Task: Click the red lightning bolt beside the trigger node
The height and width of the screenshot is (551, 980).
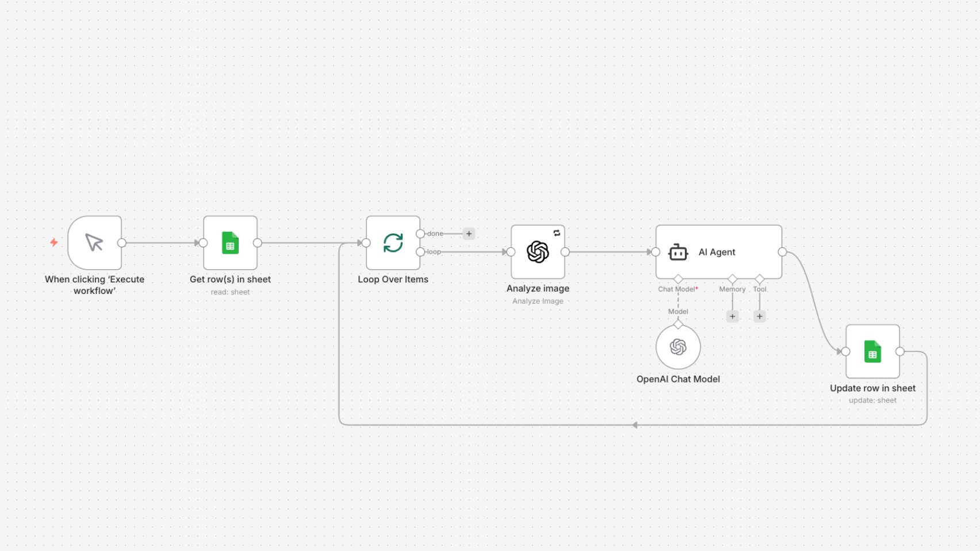Action: pos(53,243)
